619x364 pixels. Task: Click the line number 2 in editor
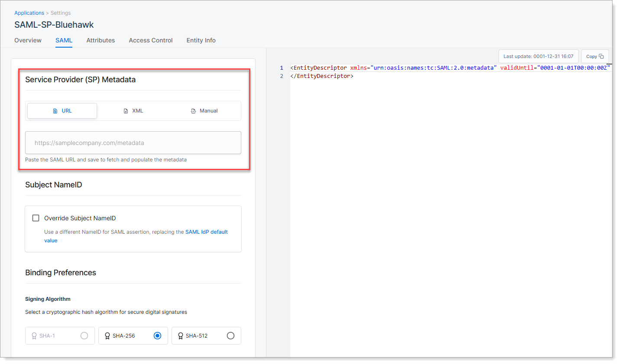[x=282, y=76]
